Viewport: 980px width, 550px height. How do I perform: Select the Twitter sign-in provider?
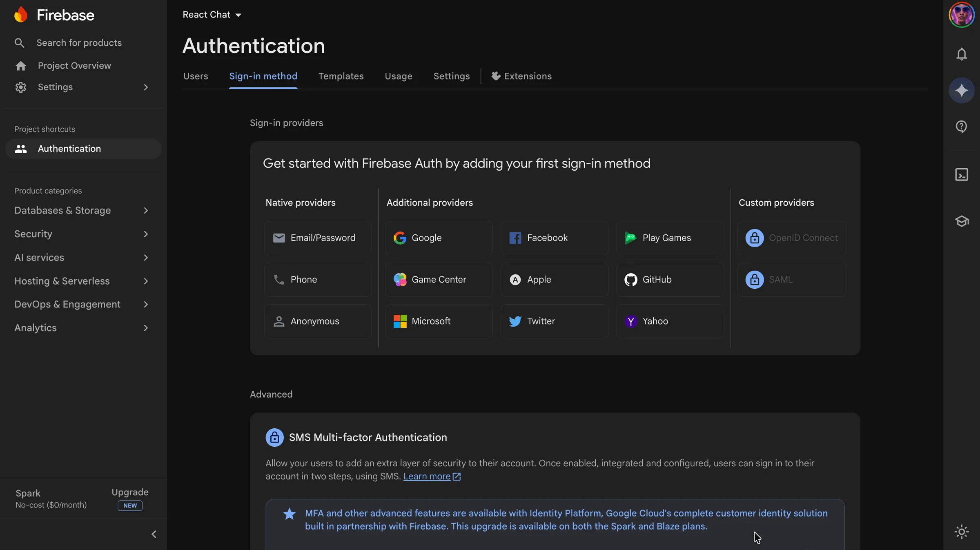click(x=555, y=321)
